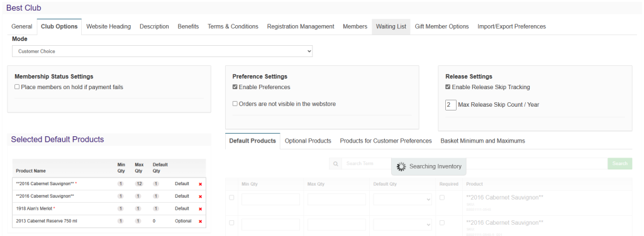Open Import/Export Preferences tab
Screen dimensions: 644x236
(511, 26)
